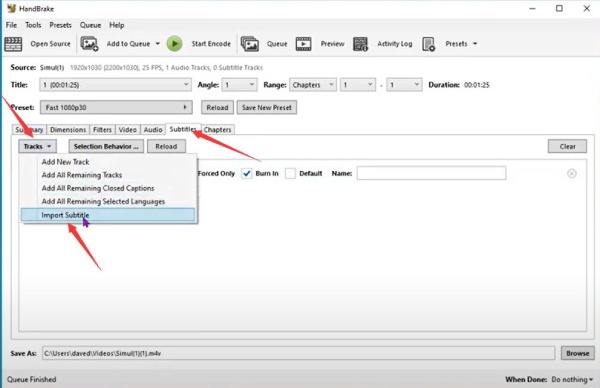This screenshot has height=388, width=600.
Task: Click the Clear button
Action: click(x=567, y=147)
